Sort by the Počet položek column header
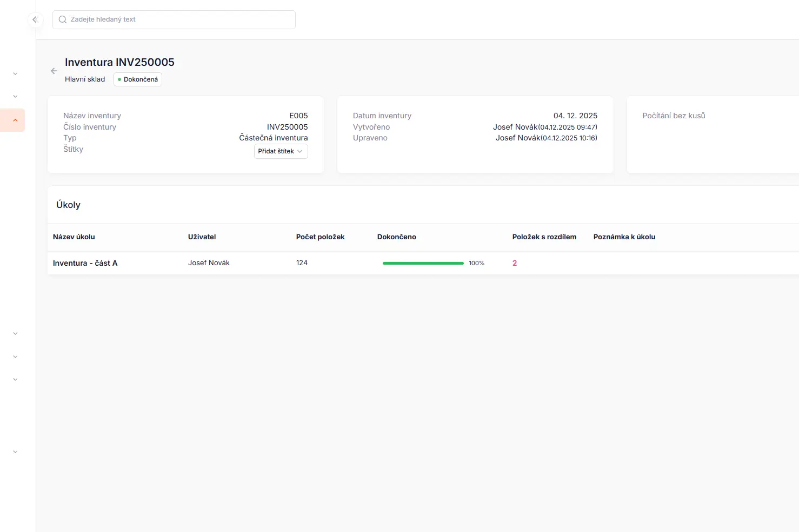 320,237
